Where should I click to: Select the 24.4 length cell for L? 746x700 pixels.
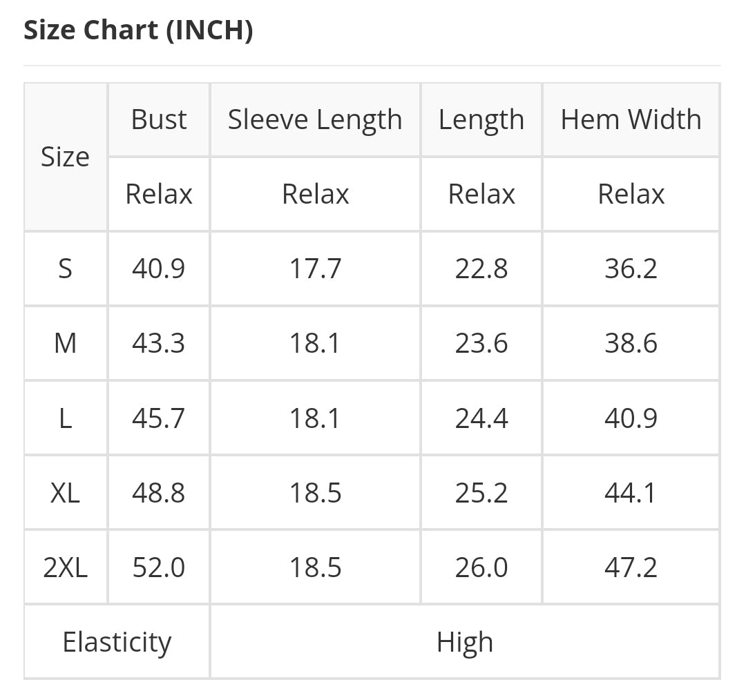tap(481, 418)
